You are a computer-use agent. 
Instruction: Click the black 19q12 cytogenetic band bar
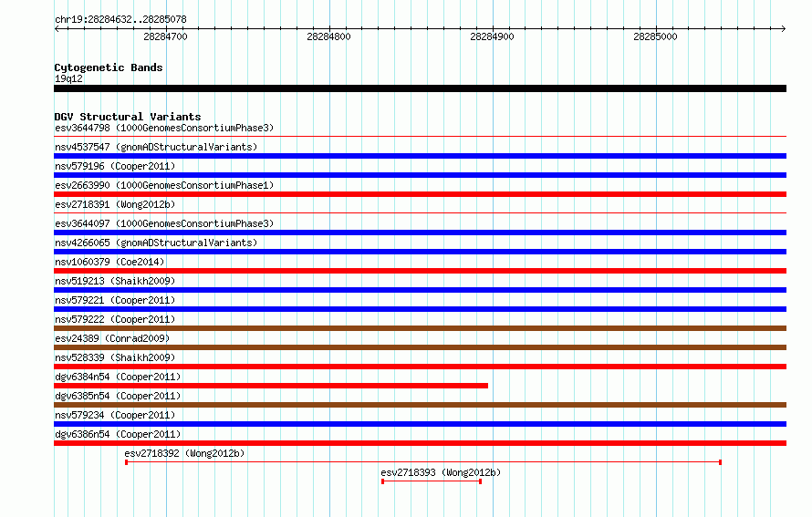point(420,88)
